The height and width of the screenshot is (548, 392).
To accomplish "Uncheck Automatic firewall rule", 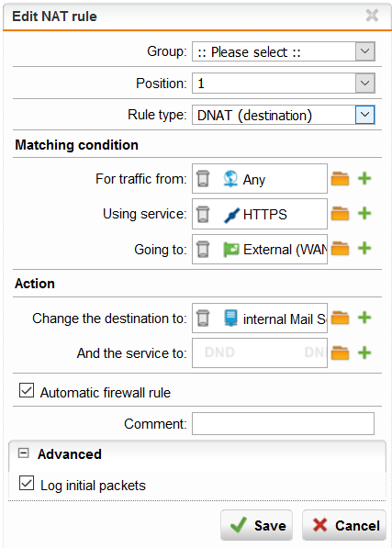I will pos(27,390).
